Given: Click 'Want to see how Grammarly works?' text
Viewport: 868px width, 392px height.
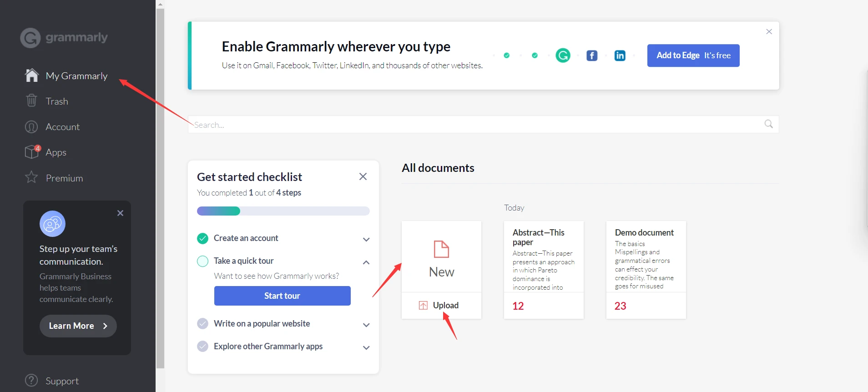Looking at the screenshot, I should pos(276,276).
